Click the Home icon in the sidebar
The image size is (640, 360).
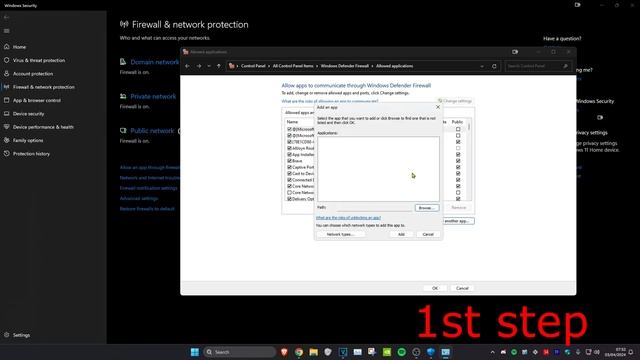tap(7, 47)
